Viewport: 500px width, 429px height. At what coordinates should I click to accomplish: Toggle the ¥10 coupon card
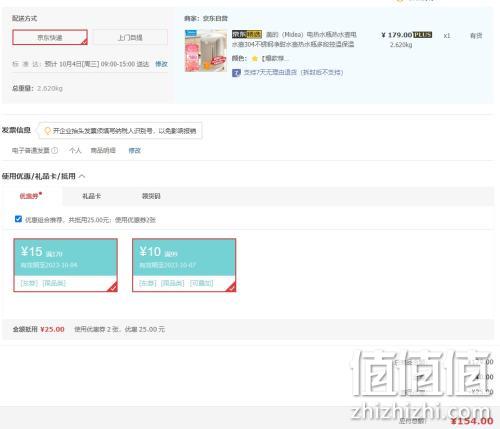point(184,265)
